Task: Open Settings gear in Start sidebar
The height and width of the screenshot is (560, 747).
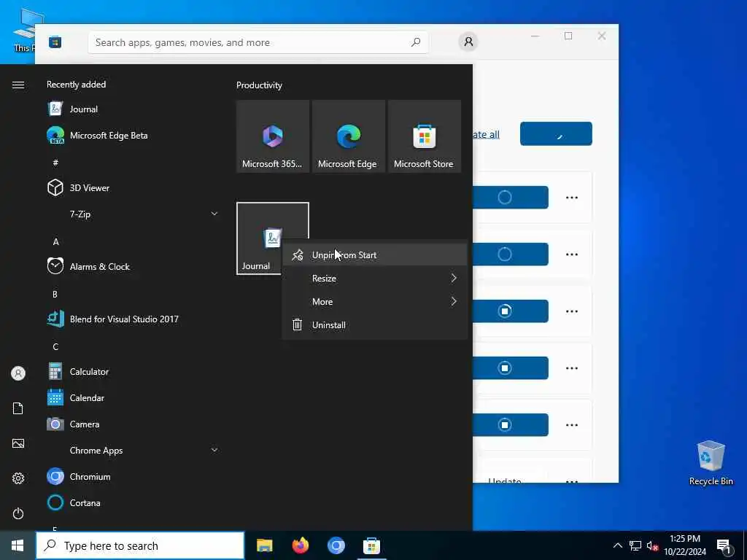Action: pos(18,478)
